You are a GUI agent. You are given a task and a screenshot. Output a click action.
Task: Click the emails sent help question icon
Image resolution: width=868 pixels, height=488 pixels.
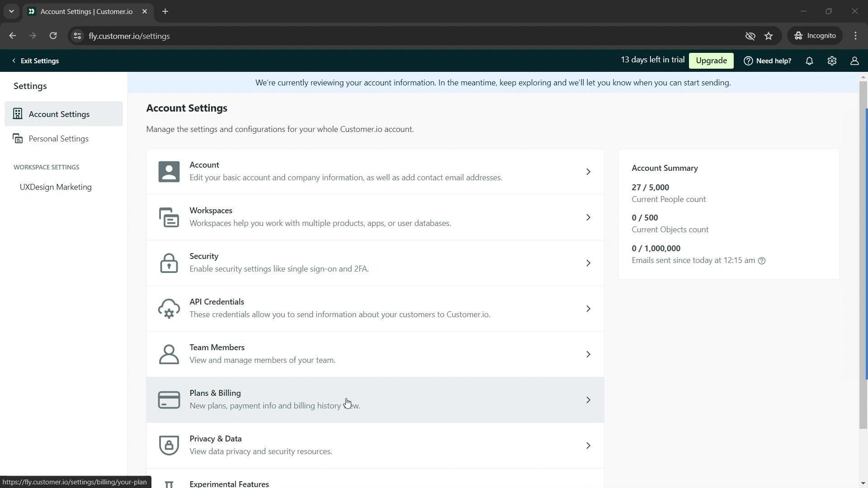[762, 261]
